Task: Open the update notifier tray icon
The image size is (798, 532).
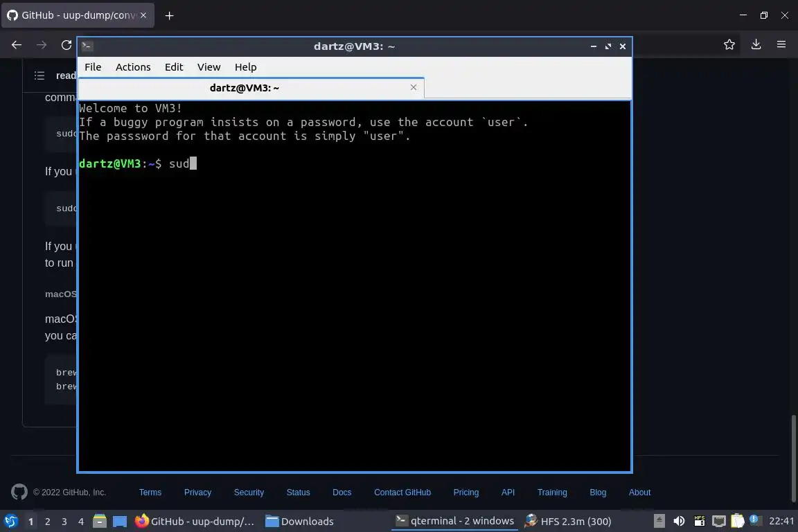Action: pos(755,520)
